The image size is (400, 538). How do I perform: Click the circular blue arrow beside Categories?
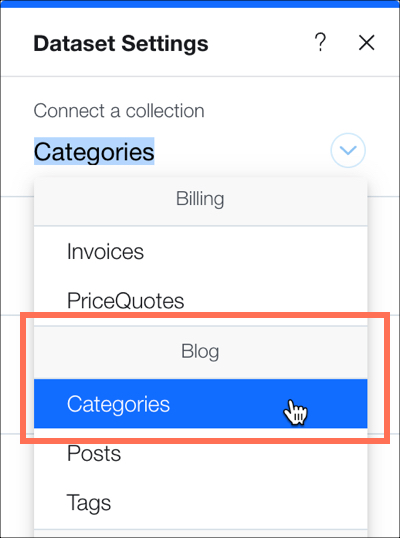[348, 150]
